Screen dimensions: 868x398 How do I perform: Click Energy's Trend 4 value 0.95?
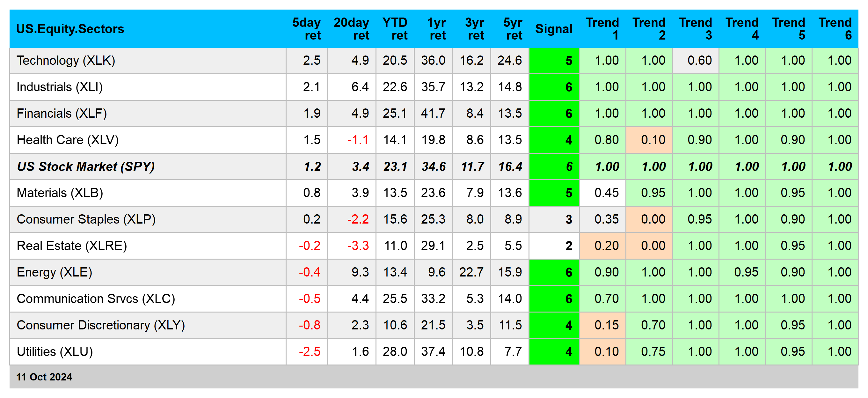pos(742,272)
